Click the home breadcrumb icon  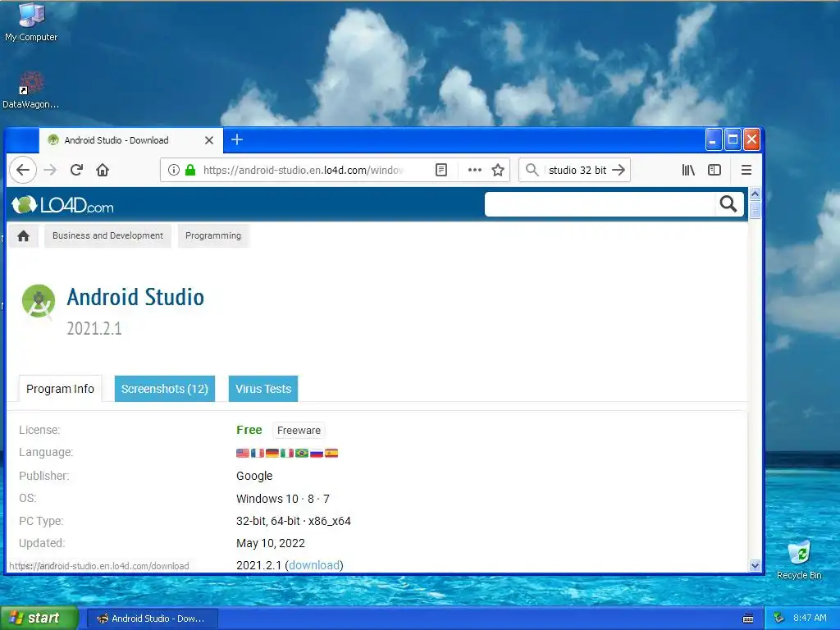pos(24,236)
